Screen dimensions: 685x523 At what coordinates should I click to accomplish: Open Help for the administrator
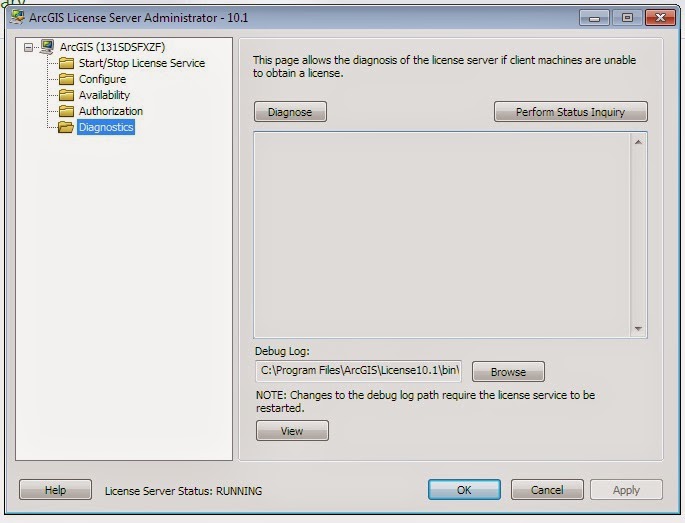tap(55, 490)
